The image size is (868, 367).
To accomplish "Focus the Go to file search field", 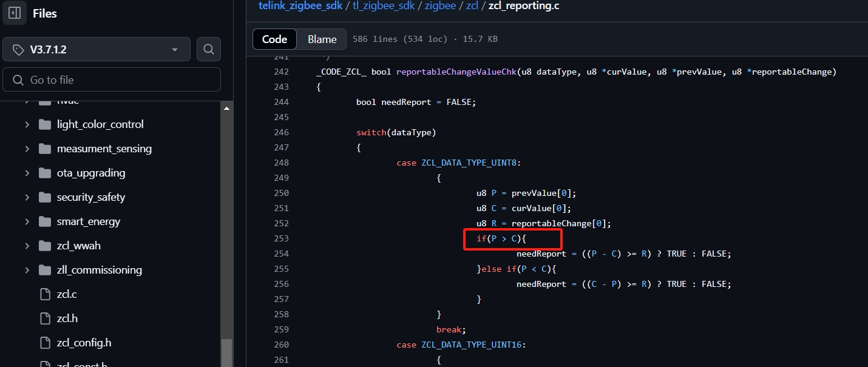I will (112, 80).
